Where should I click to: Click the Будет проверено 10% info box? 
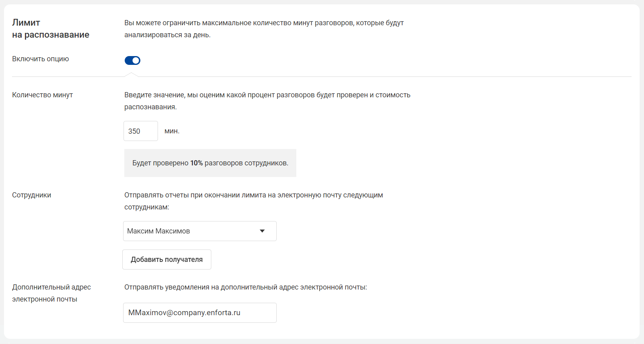click(210, 163)
